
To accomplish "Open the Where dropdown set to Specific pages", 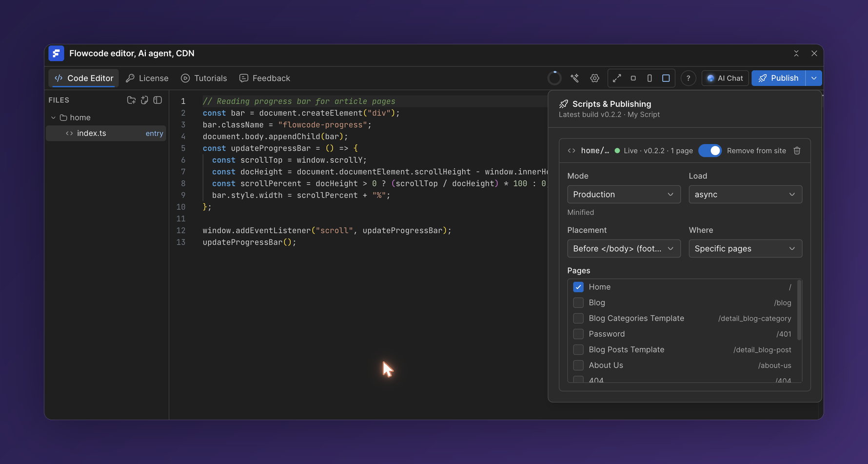I will [x=745, y=249].
